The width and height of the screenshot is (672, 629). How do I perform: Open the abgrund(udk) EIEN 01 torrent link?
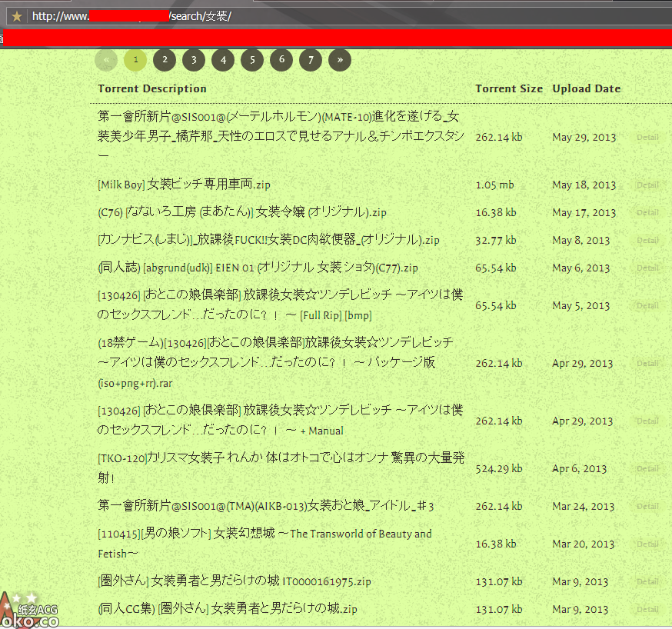coord(258,268)
